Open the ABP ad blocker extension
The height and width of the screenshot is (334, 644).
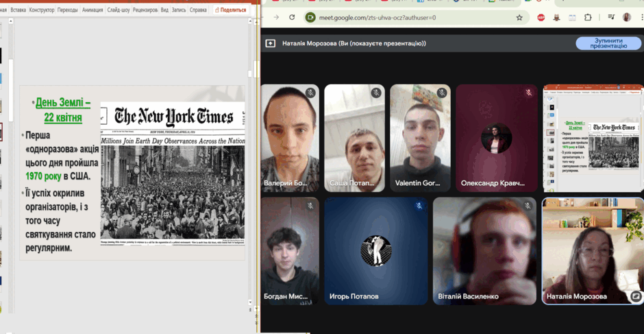click(x=541, y=17)
